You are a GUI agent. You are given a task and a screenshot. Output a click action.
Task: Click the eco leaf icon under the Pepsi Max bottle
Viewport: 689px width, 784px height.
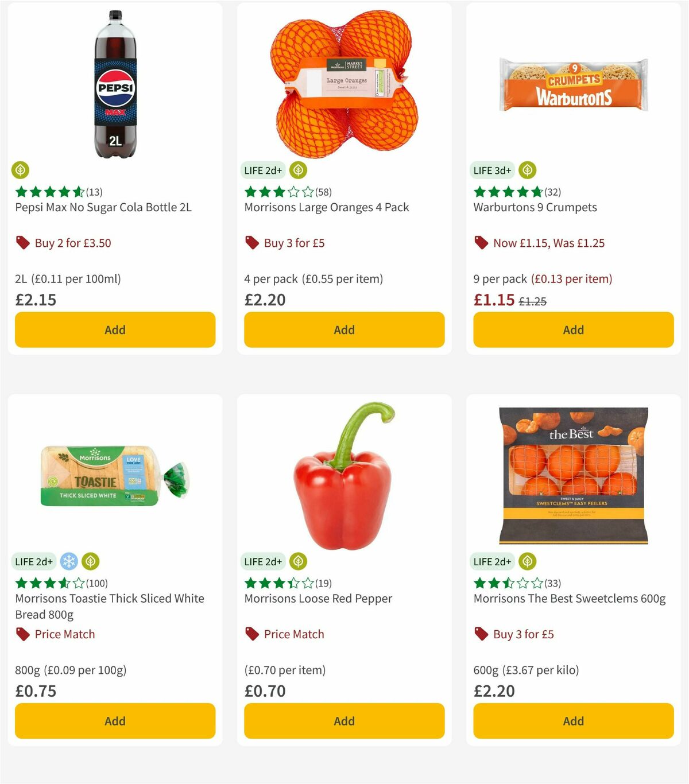tap(21, 170)
